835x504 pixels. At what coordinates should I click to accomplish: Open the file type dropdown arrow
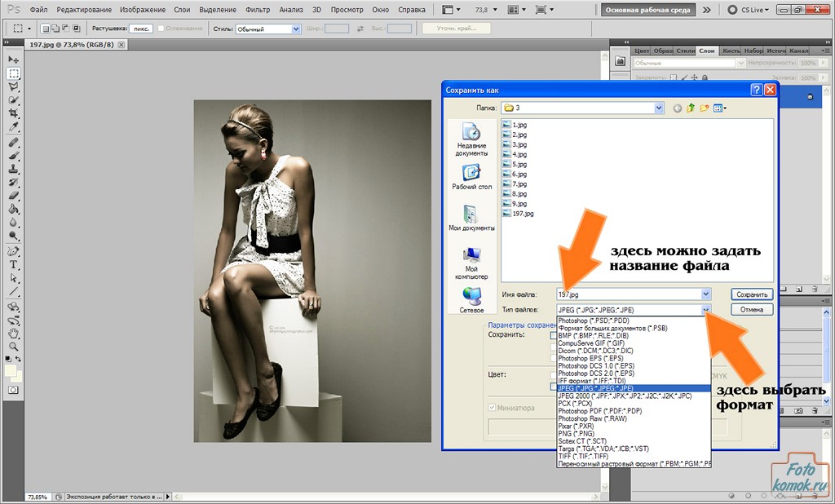(706, 310)
